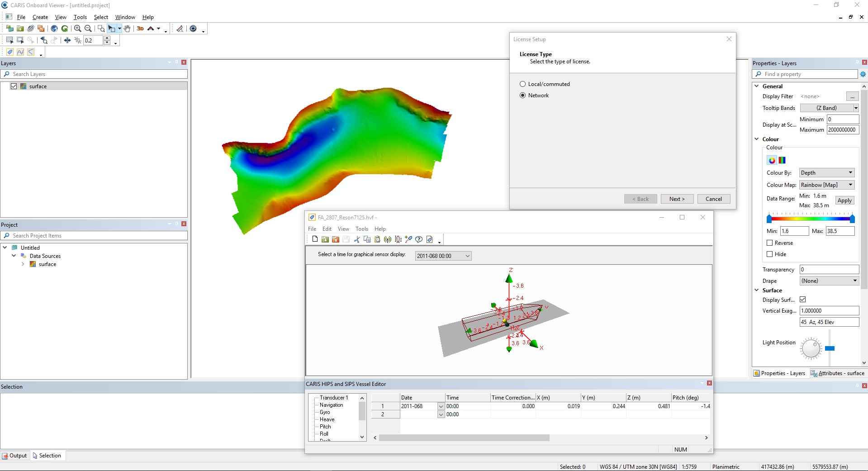Switch to the Output tab
This screenshot has width=868, height=471.
point(14,456)
